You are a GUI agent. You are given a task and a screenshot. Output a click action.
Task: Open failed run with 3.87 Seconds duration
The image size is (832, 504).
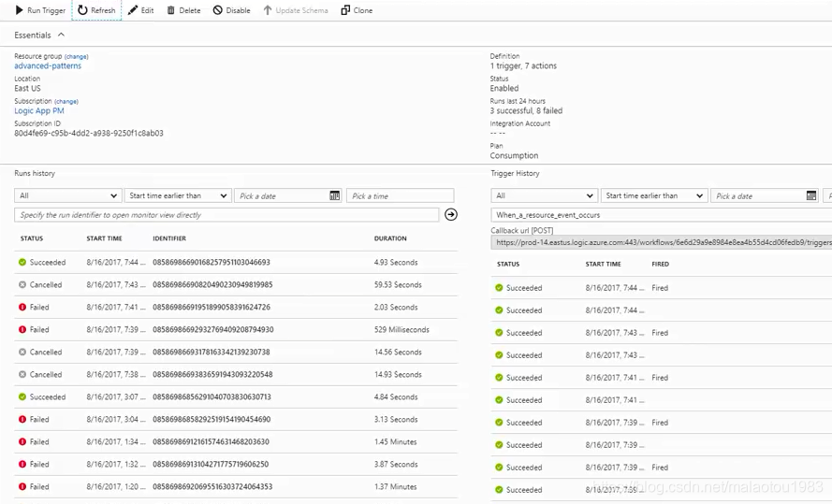coord(236,464)
